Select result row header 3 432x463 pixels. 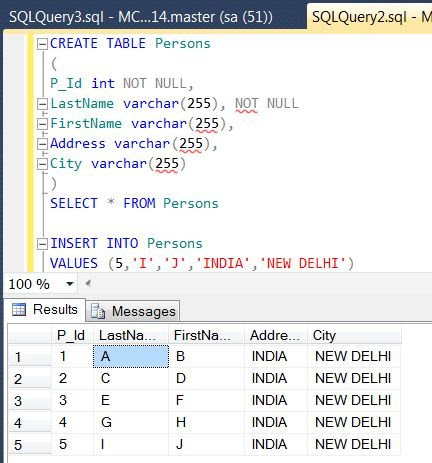[x=30, y=400]
